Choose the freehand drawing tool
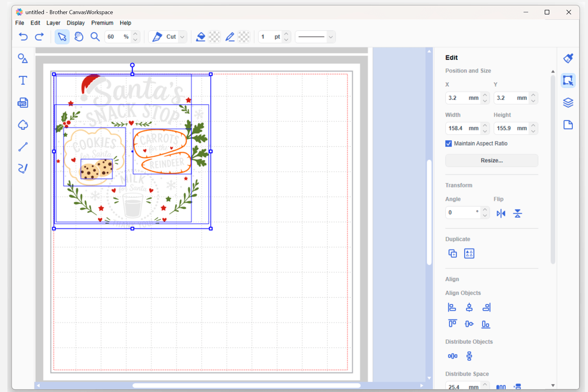 (23, 169)
